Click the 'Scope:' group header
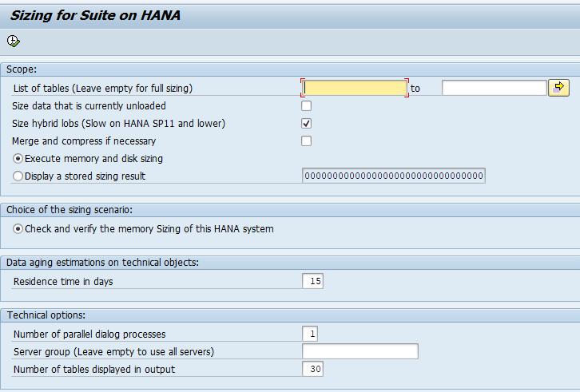The image size is (580, 392). 22,69
